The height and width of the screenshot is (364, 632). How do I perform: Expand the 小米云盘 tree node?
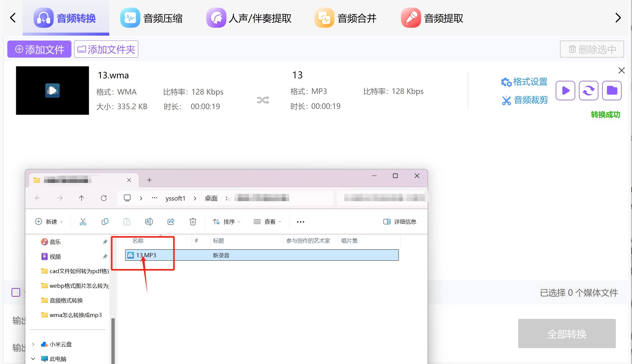coord(33,344)
